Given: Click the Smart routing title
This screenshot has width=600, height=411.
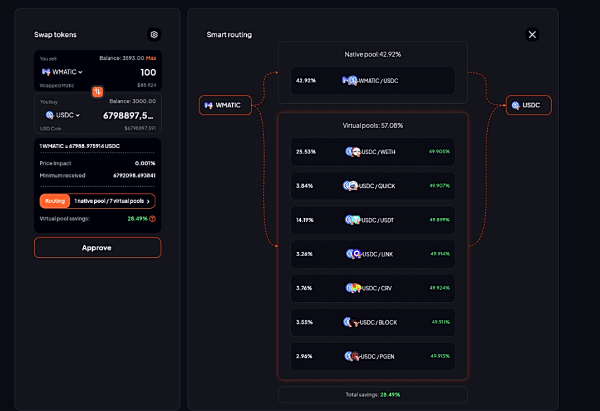Looking at the screenshot, I should [x=229, y=35].
